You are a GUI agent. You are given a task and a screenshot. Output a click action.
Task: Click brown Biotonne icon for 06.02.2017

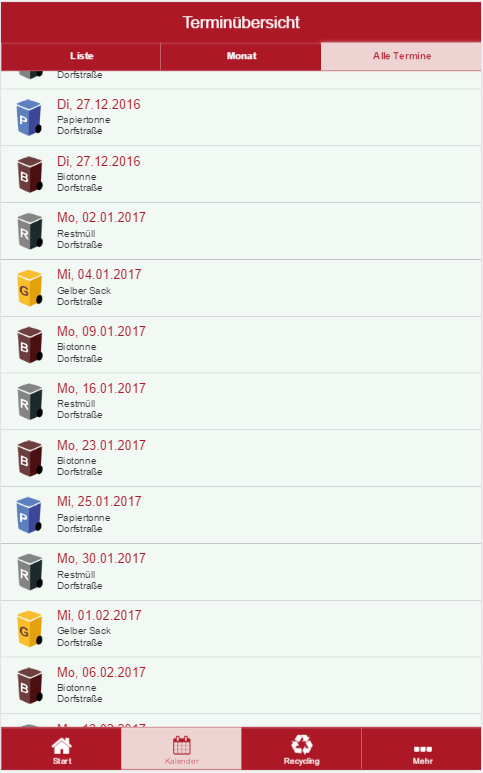point(29,686)
